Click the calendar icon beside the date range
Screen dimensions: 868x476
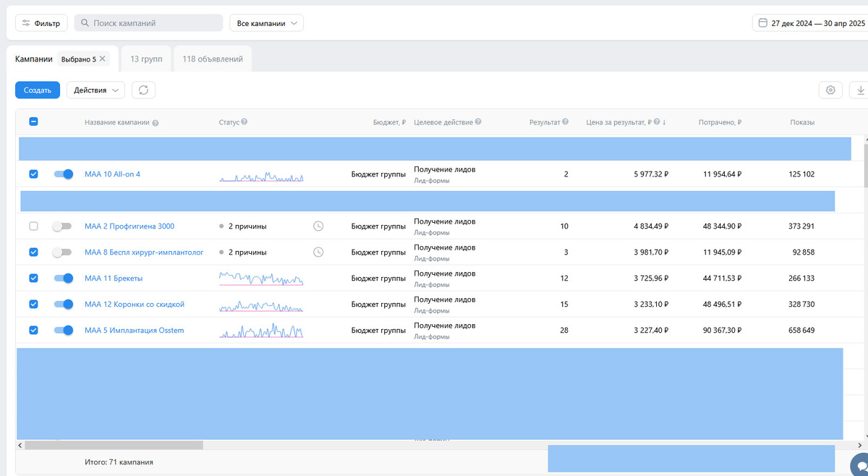[x=762, y=23]
